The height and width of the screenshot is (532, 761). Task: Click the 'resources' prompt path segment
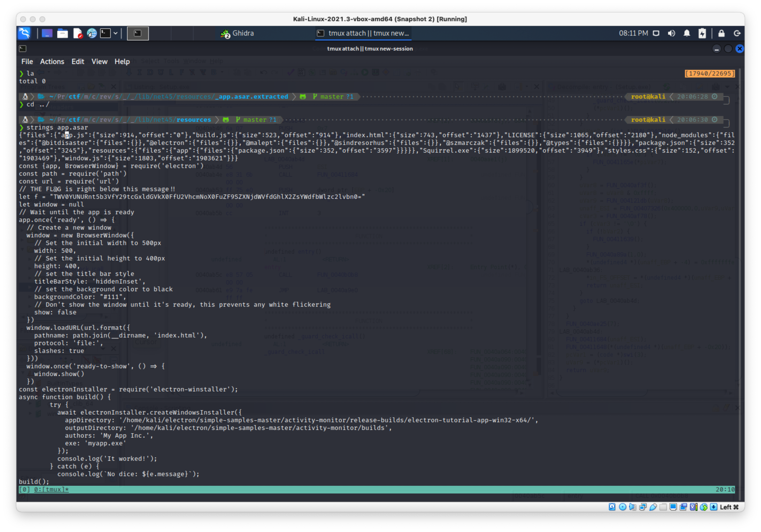(193, 120)
